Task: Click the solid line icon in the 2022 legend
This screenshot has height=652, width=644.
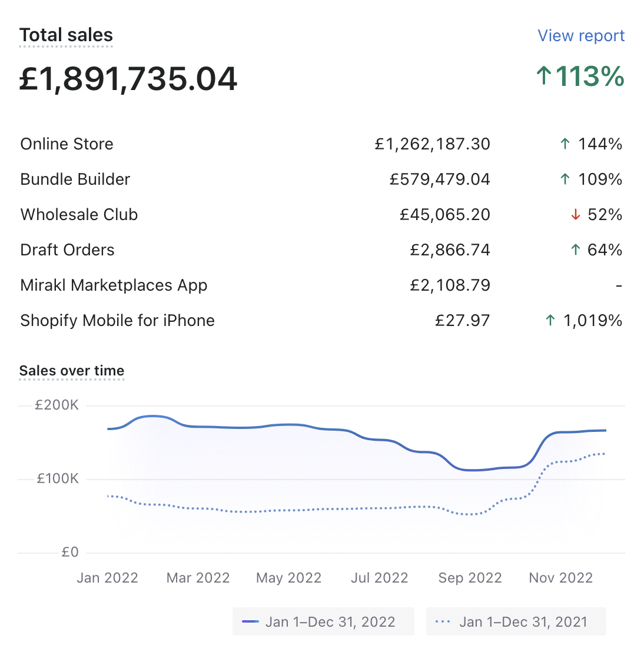Action: [251, 622]
